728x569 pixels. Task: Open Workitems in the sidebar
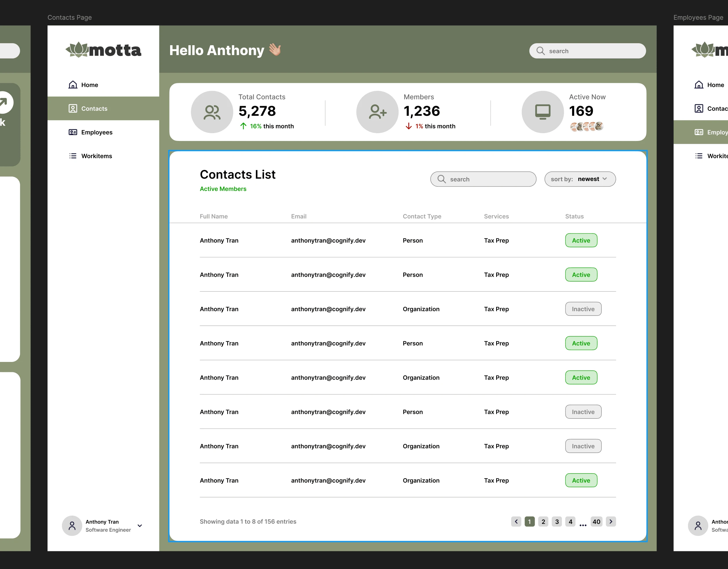pos(96,156)
